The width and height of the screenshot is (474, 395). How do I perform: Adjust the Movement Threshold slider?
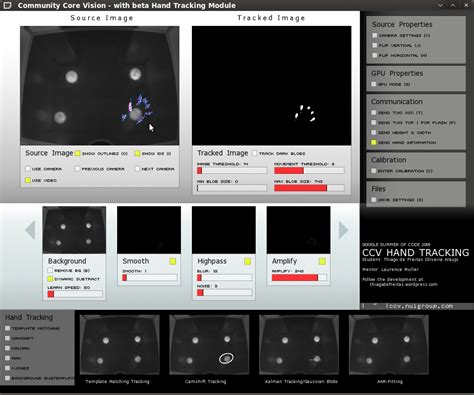(x=309, y=170)
